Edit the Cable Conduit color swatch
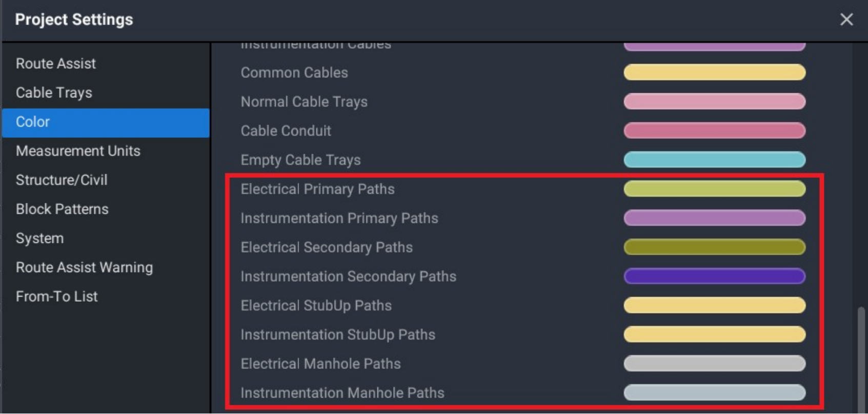The image size is (868, 414). [x=714, y=131]
